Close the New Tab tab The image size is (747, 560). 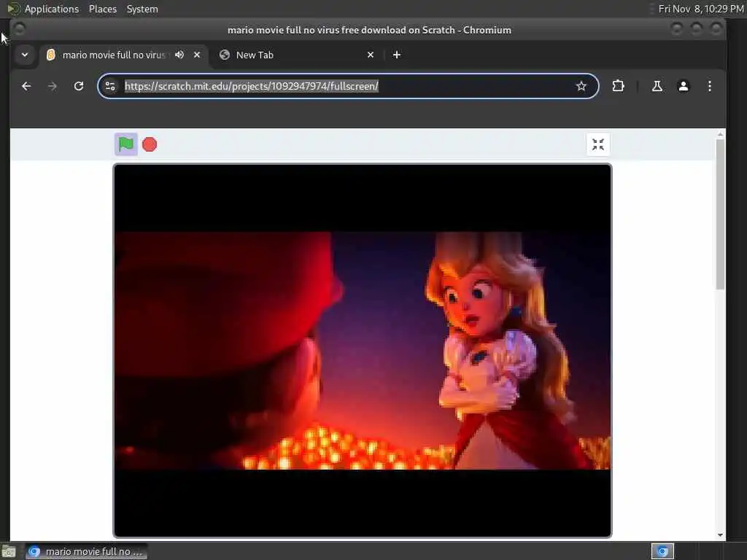point(371,55)
